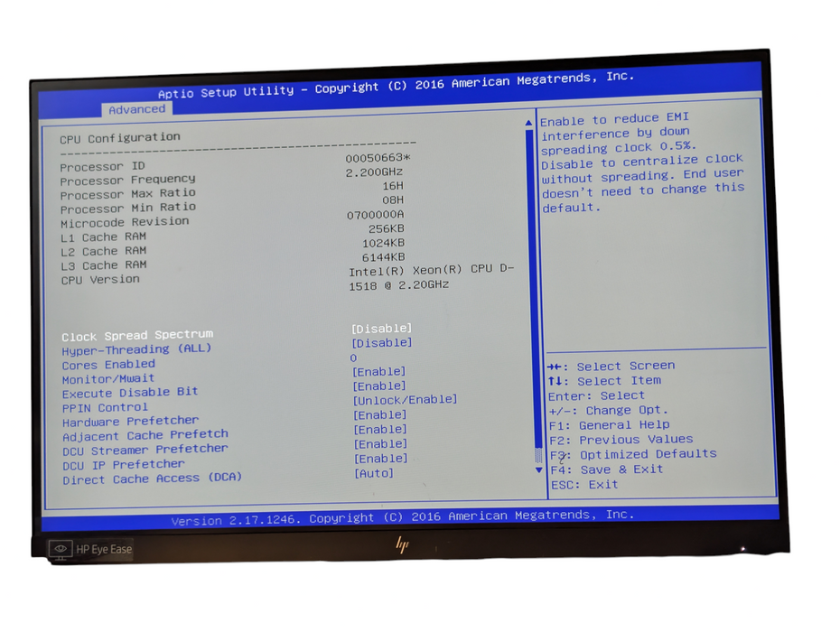Click the F4: Save & Exit hint

pos(607,469)
